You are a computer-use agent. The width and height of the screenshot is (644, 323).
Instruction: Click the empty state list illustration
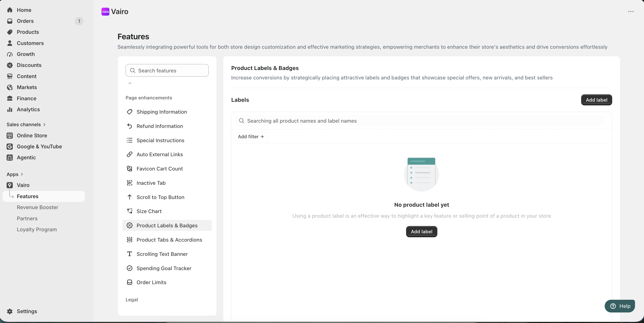421,174
